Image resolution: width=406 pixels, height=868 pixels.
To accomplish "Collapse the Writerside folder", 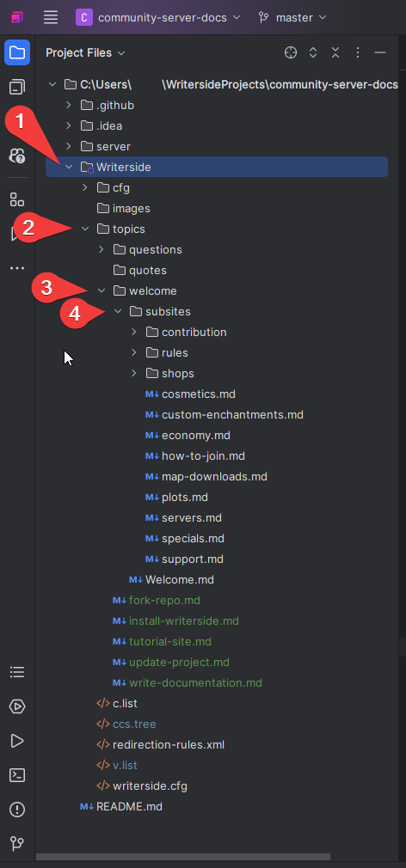I will (69, 168).
